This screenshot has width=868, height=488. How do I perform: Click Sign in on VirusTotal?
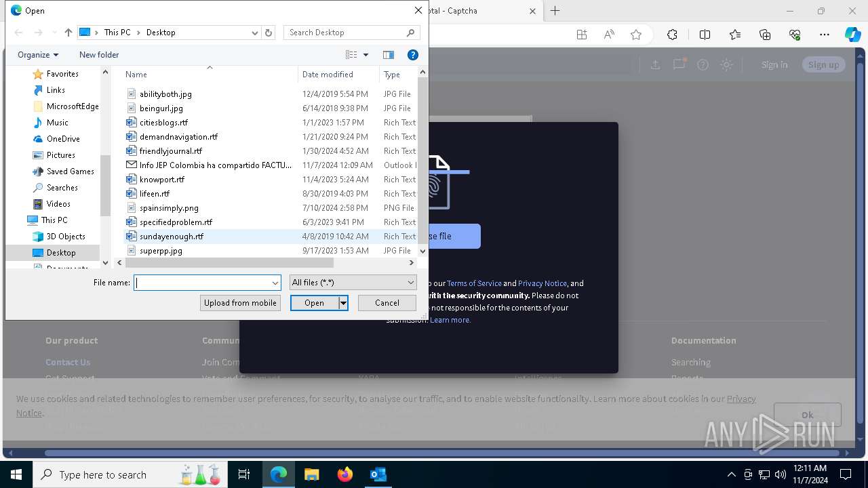pyautogui.click(x=774, y=64)
